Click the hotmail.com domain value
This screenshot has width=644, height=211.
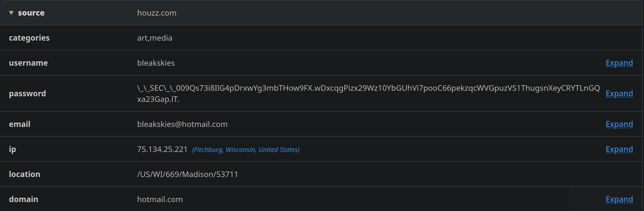click(x=160, y=199)
